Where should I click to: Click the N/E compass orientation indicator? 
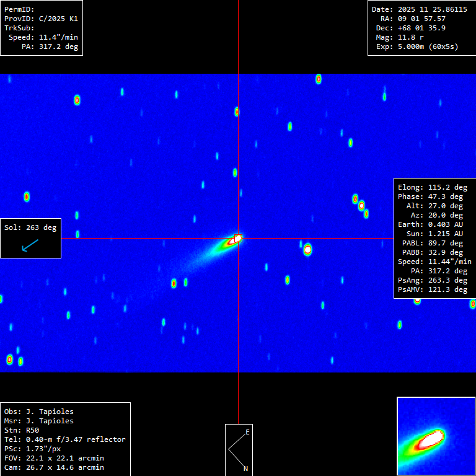click(239, 449)
